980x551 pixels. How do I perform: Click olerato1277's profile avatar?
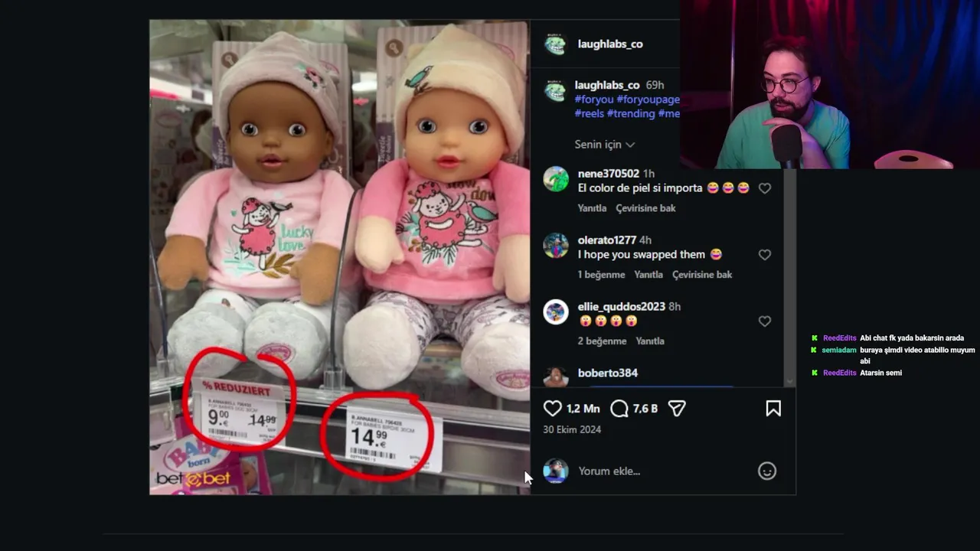click(x=556, y=246)
